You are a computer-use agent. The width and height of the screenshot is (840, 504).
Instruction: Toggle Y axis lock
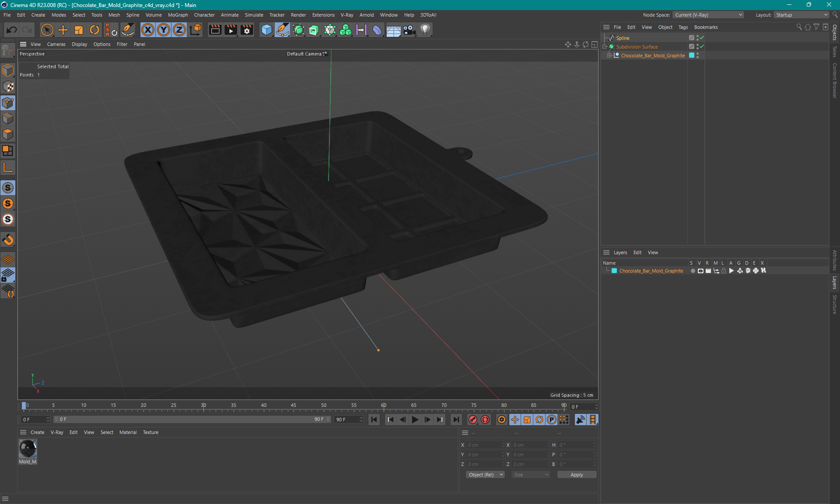pyautogui.click(x=164, y=30)
